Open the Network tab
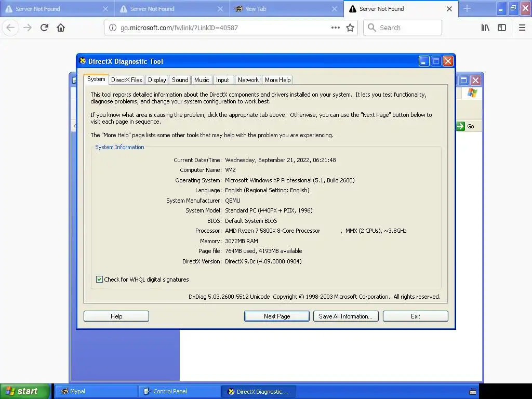Screen dimensions: 532x399 click(x=248, y=79)
